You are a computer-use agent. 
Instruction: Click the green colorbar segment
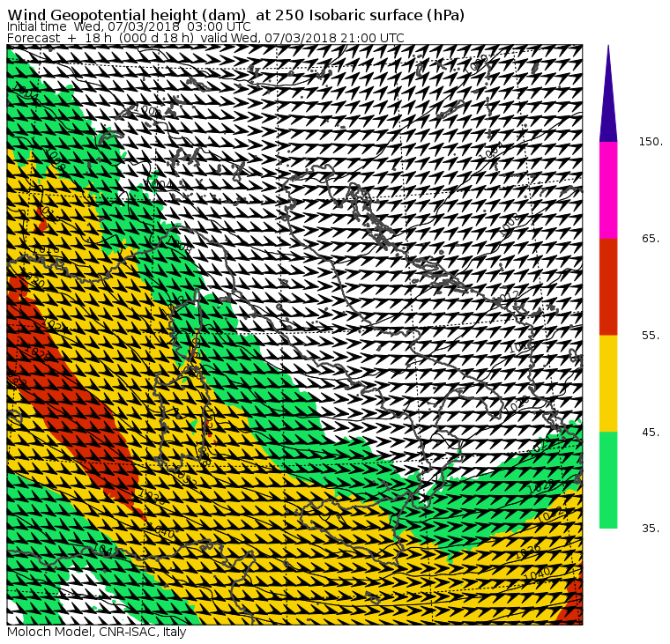click(x=608, y=480)
